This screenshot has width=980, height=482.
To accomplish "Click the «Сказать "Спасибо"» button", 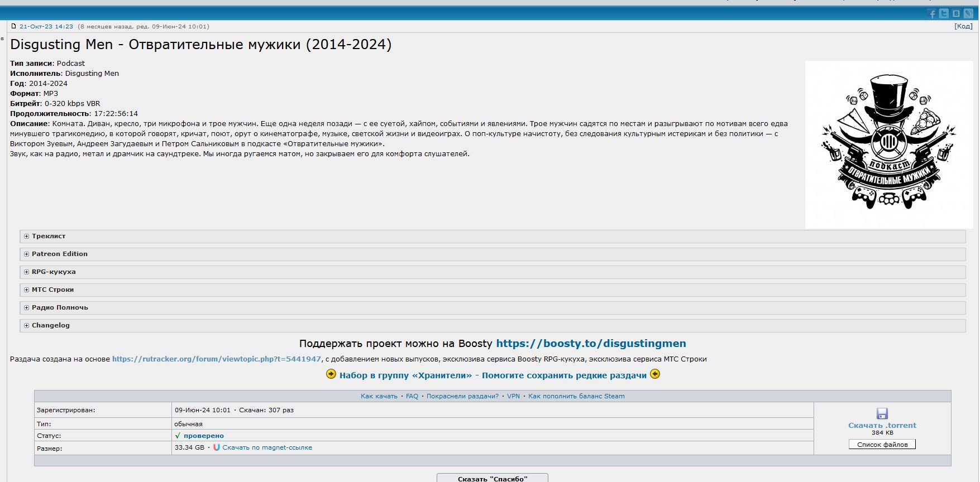I will 493,478.
